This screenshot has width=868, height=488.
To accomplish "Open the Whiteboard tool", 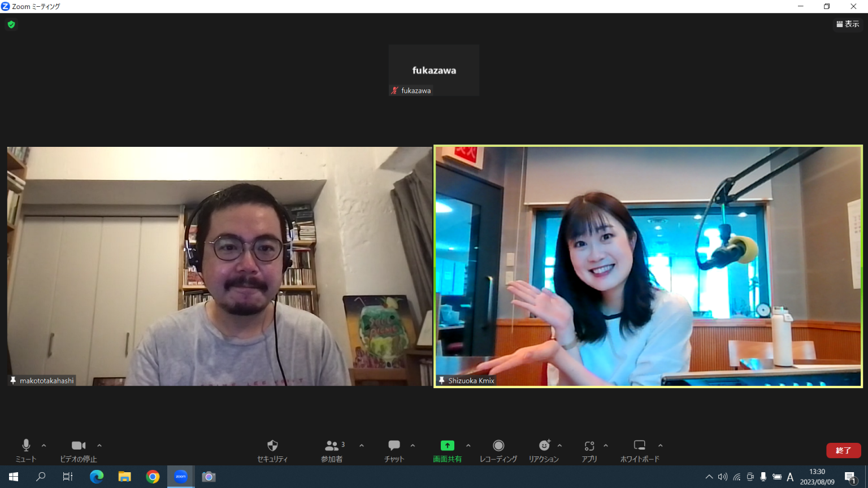I will (639, 450).
